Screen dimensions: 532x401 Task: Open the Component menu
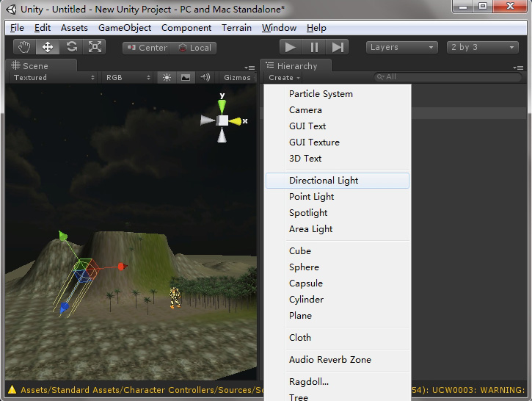click(x=186, y=27)
